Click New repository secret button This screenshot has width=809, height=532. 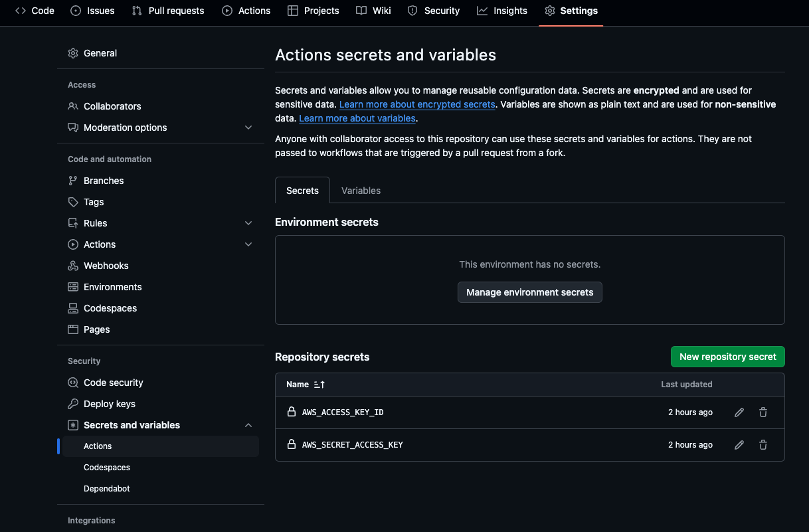pyautogui.click(x=727, y=357)
